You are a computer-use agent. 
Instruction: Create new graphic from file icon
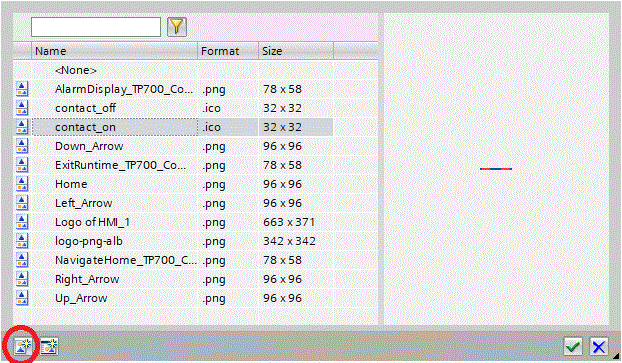click(x=23, y=346)
